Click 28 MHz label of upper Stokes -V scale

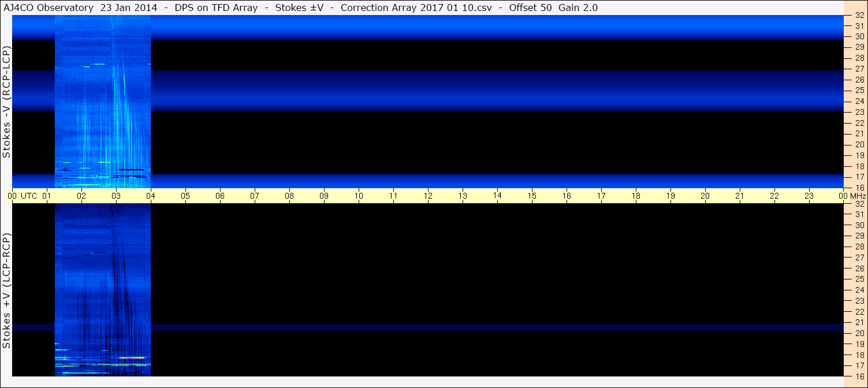(x=859, y=58)
